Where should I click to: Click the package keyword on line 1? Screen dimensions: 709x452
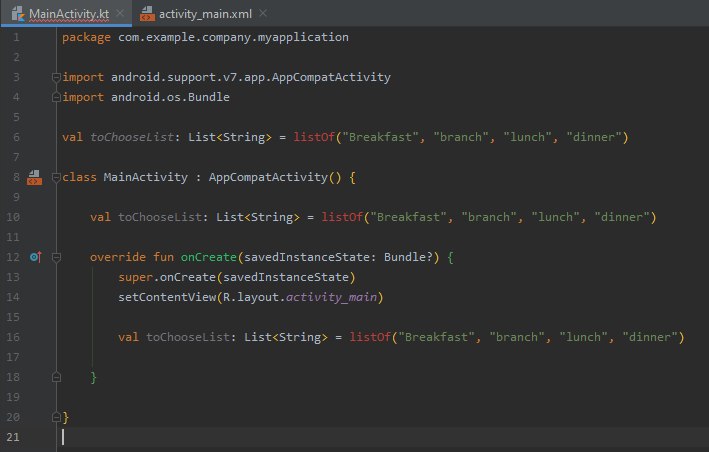86,38
